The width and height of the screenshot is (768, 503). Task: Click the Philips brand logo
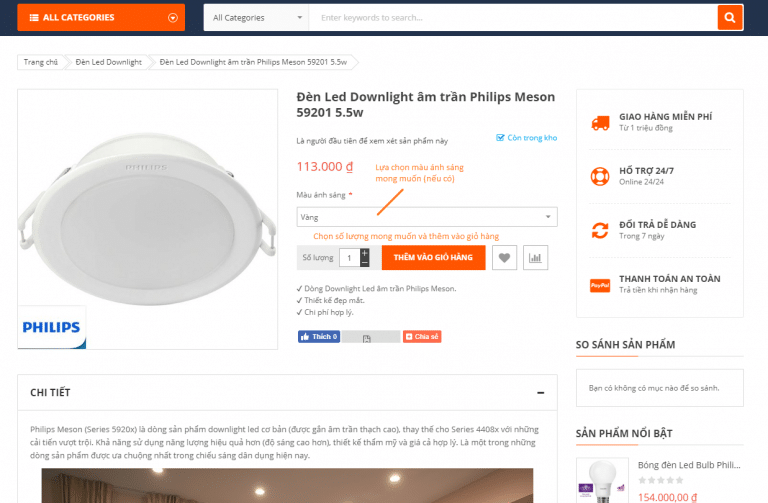click(x=52, y=328)
